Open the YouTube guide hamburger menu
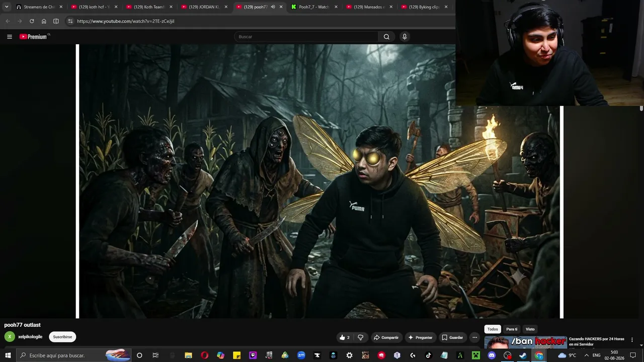Image resolution: width=644 pixels, height=362 pixels. coord(9,37)
